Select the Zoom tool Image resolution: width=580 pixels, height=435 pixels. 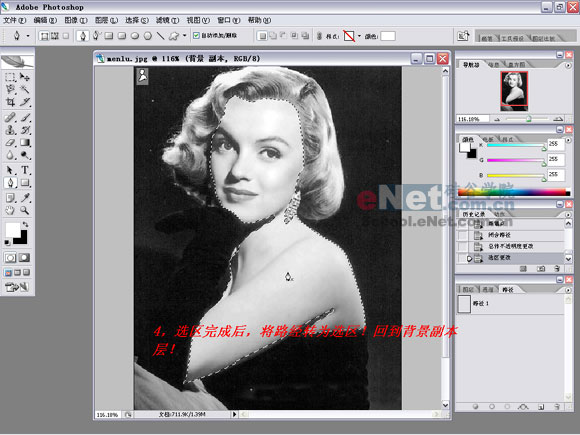(25, 210)
